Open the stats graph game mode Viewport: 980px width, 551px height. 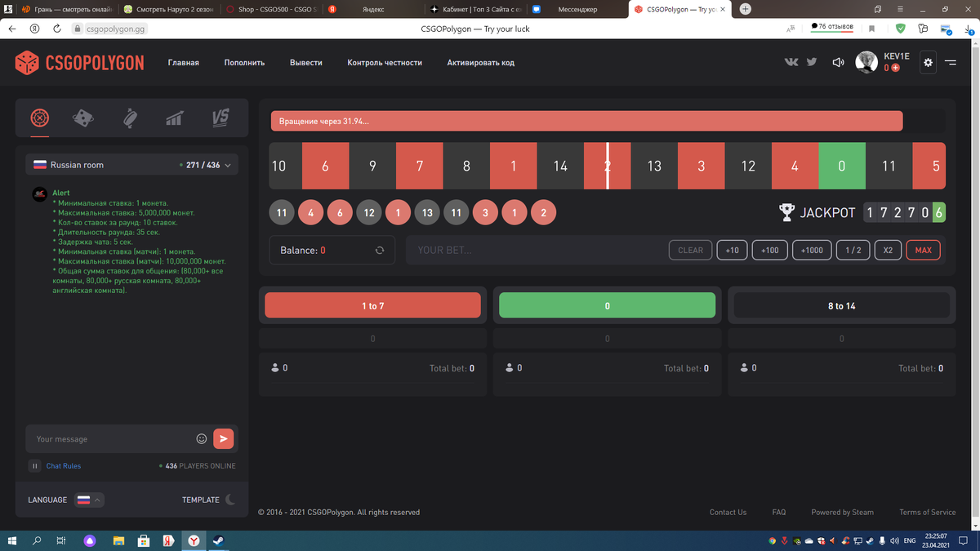174,118
